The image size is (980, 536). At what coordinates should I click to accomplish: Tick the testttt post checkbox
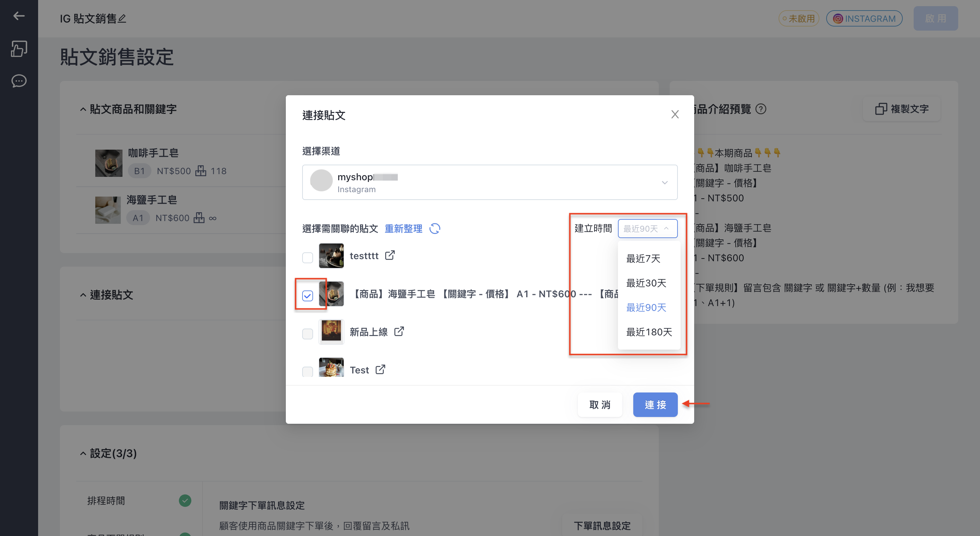(x=307, y=257)
